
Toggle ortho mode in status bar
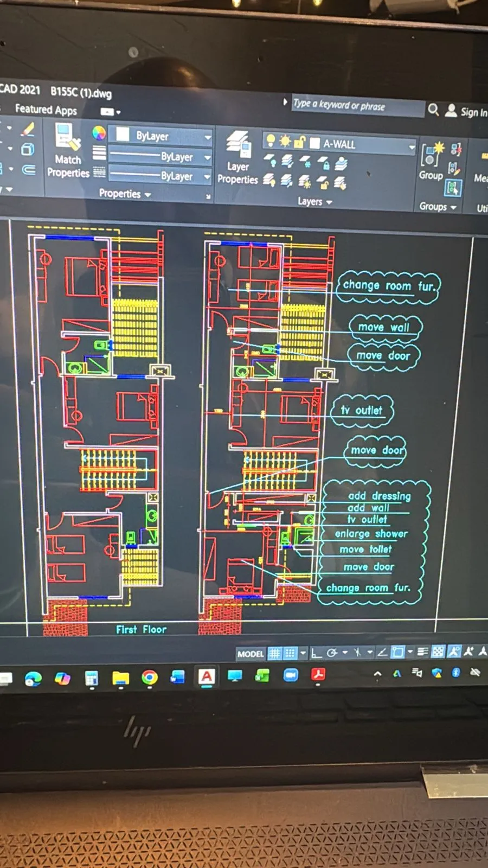pos(316,653)
